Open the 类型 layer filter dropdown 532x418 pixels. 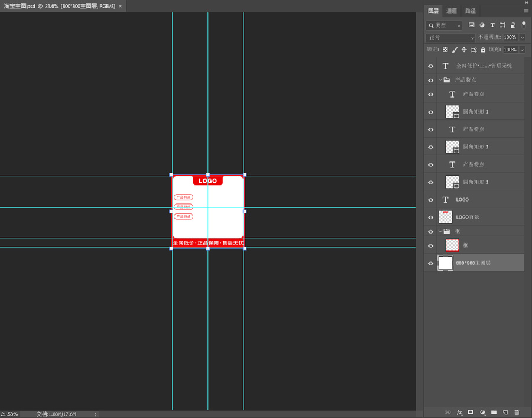(x=444, y=25)
